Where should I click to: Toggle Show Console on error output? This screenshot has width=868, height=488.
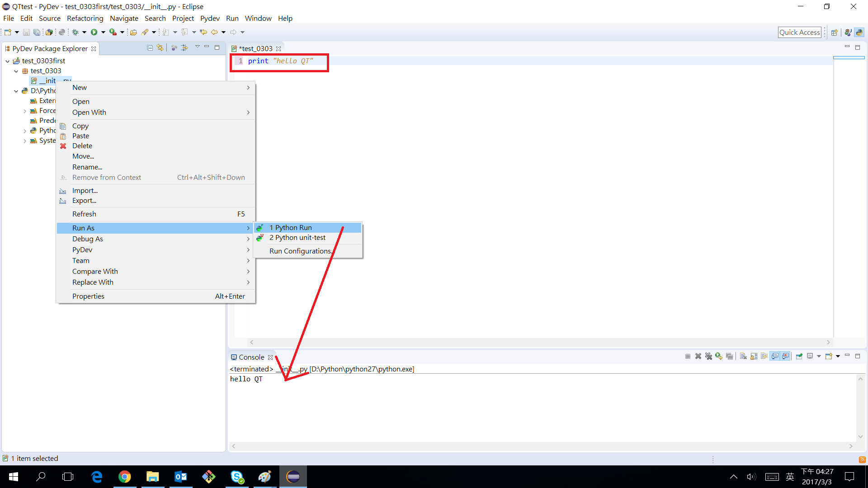[x=786, y=357]
